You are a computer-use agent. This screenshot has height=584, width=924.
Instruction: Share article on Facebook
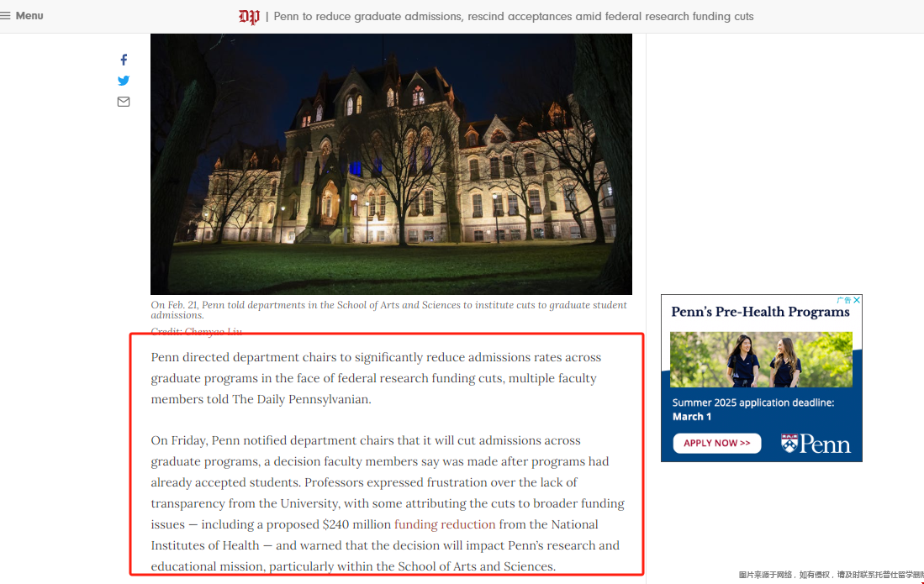tap(124, 60)
